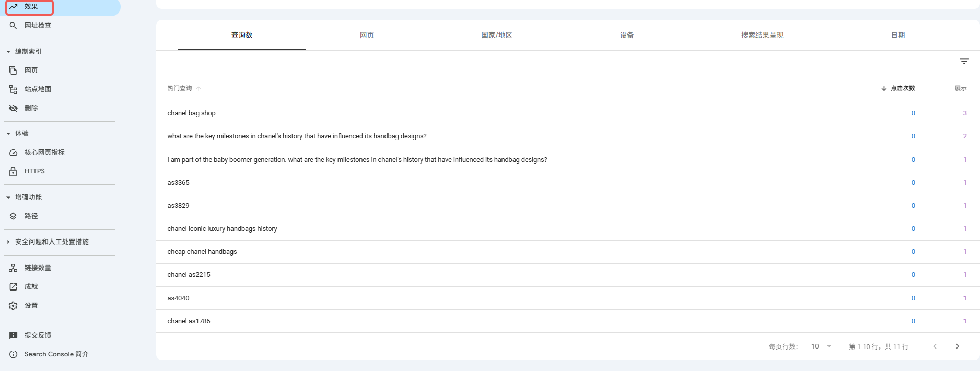
Task: Collapse the 编制索引 section
Action: click(x=8, y=52)
